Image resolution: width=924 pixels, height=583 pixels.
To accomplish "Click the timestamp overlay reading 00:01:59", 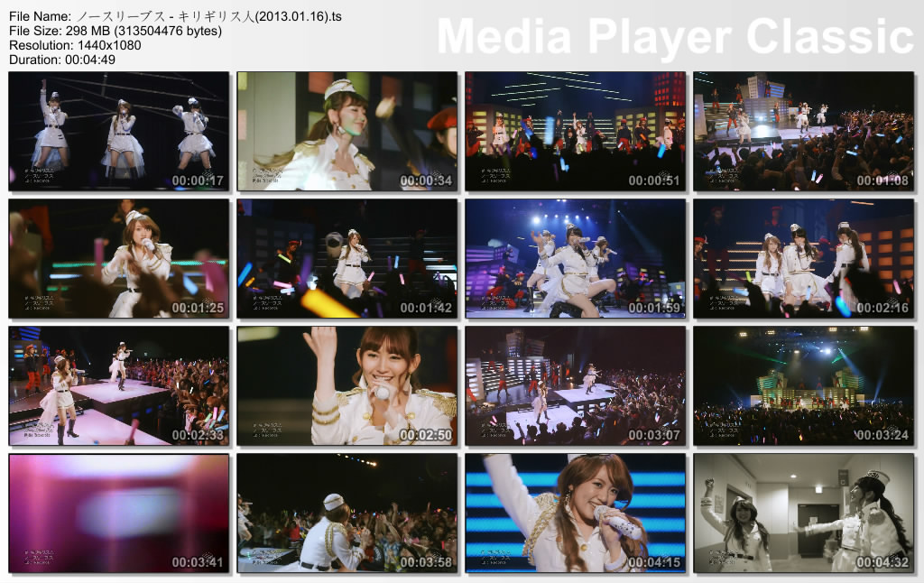I will point(653,307).
